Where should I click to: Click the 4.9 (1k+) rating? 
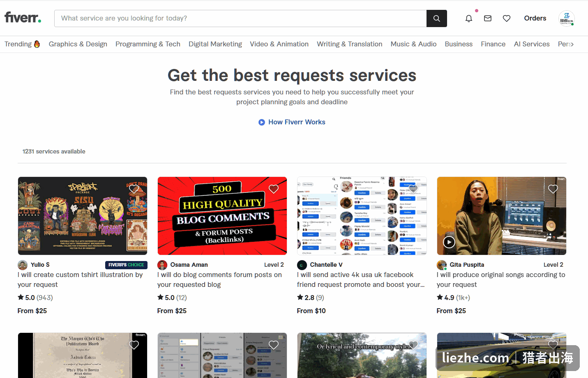click(453, 298)
